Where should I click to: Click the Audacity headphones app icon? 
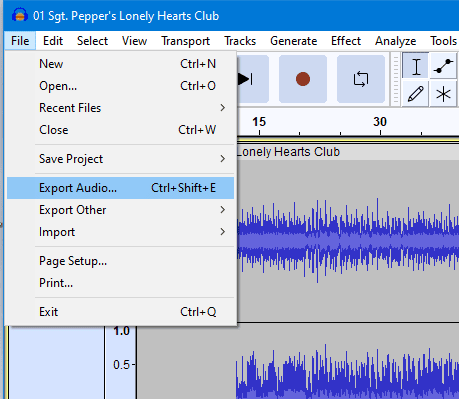[x=20, y=15]
